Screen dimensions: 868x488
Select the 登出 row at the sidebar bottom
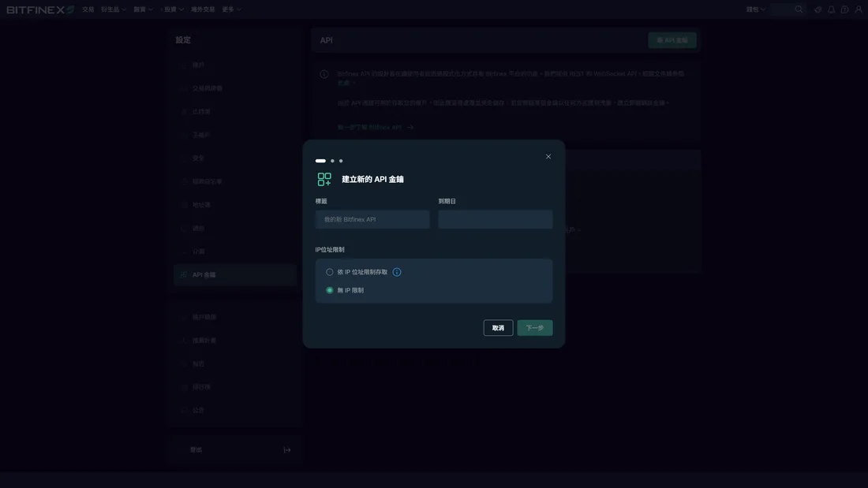[x=234, y=450]
